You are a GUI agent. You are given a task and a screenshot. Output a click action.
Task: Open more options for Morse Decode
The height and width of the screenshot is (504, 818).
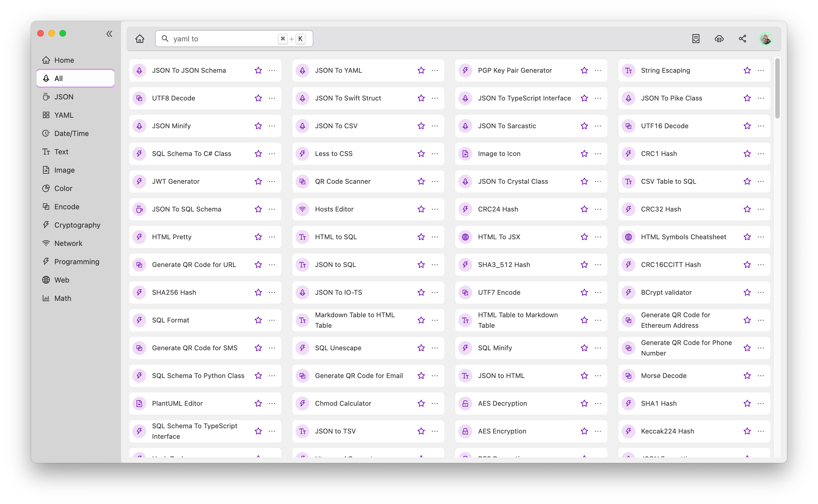coord(761,376)
